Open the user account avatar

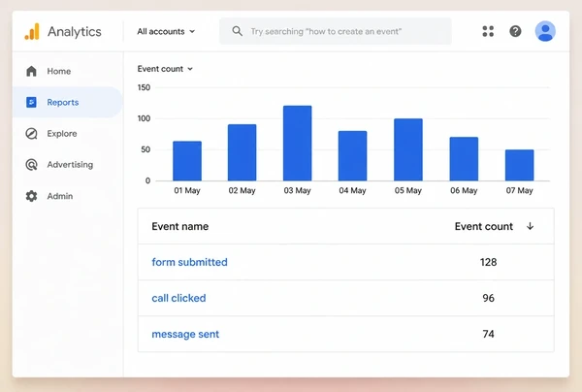point(545,31)
